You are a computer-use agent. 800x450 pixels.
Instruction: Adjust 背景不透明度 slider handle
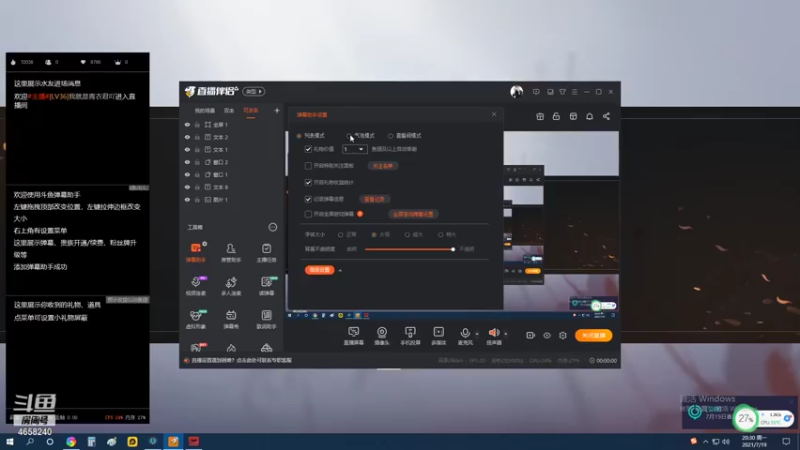[x=453, y=249]
